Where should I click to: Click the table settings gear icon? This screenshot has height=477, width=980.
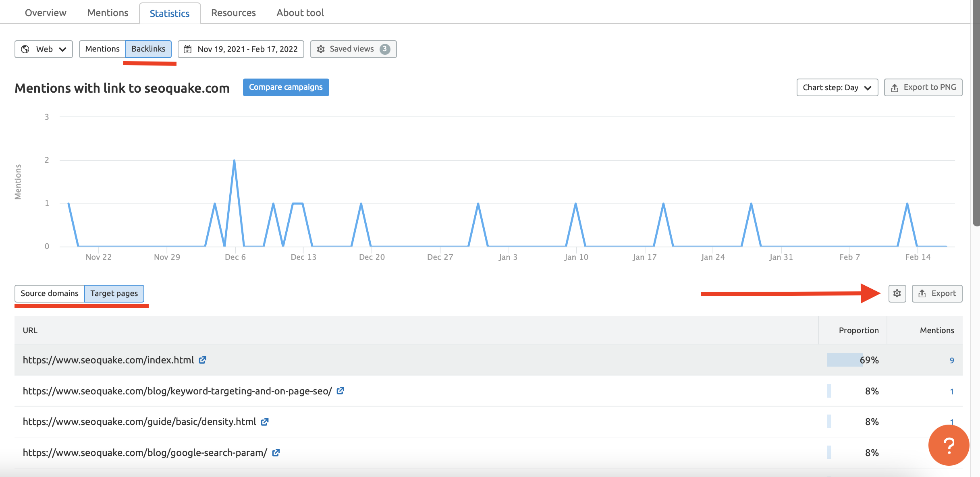[x=897, y=294]
